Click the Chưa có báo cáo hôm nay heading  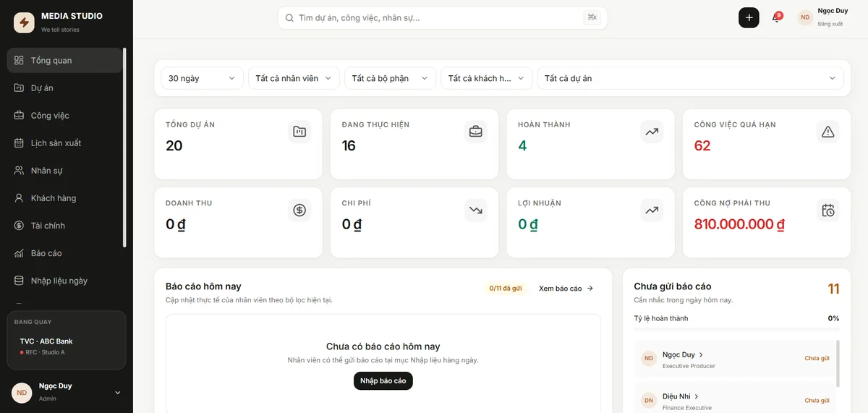pyautogui.click(x=383, y=346)
